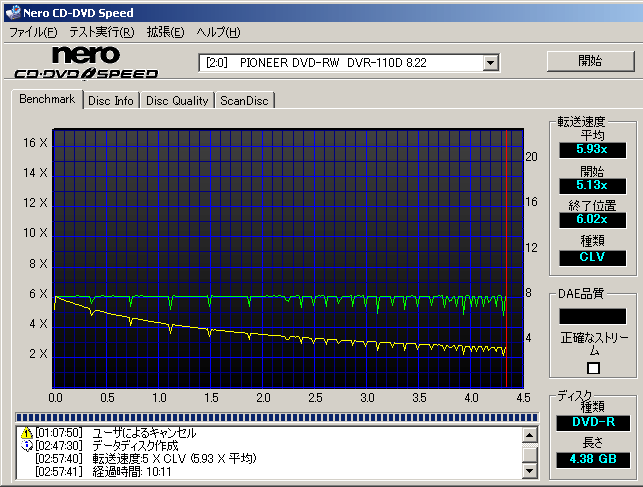Open the 拡張(E) menu
Image resolution: width=643 pixels, height=487 pixels.
click(166, 32)
